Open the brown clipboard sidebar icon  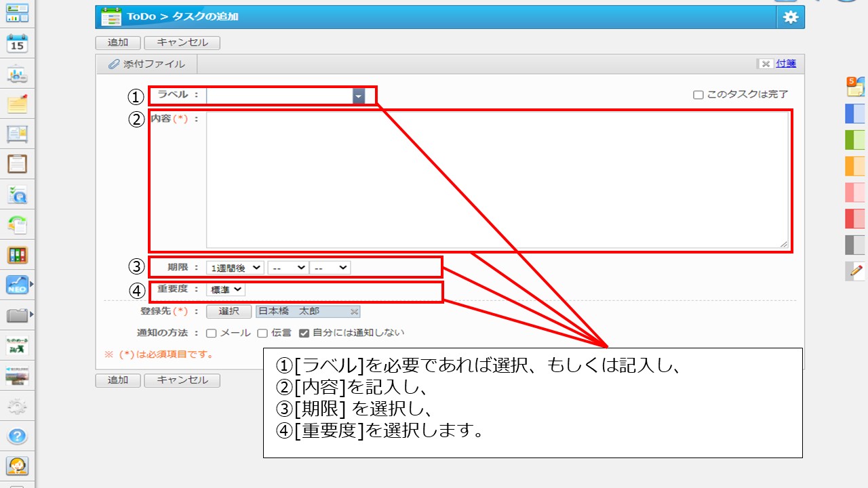(x=17, y=164)
